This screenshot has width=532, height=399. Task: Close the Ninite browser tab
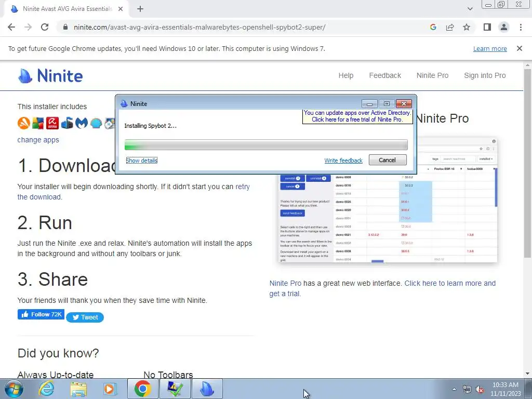coord(121,9)
